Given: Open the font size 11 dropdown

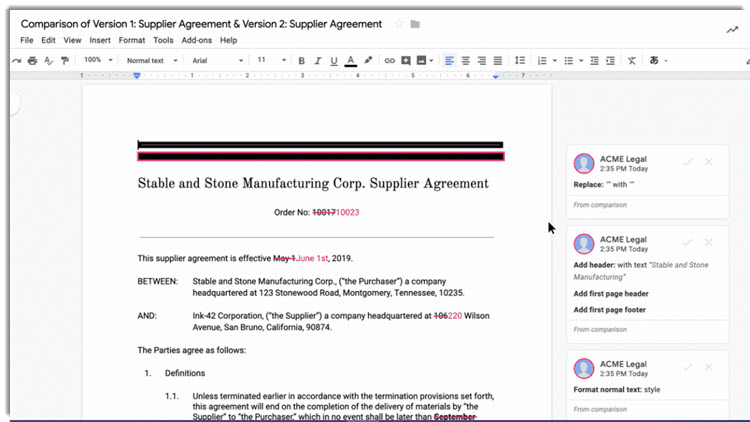Looking at the screenshot, I should coord(271,60).
